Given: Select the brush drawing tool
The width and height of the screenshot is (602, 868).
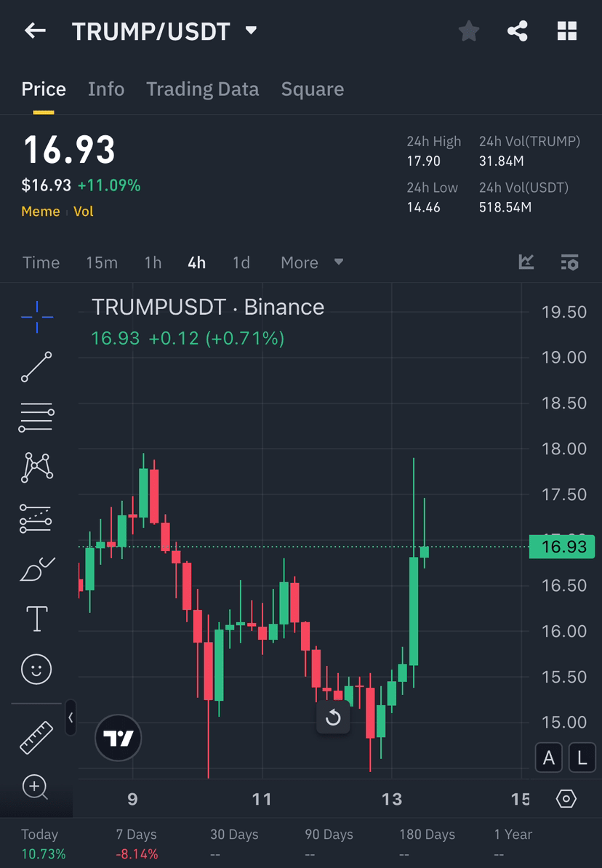Looking at the screenshot, I should (35, 568).
